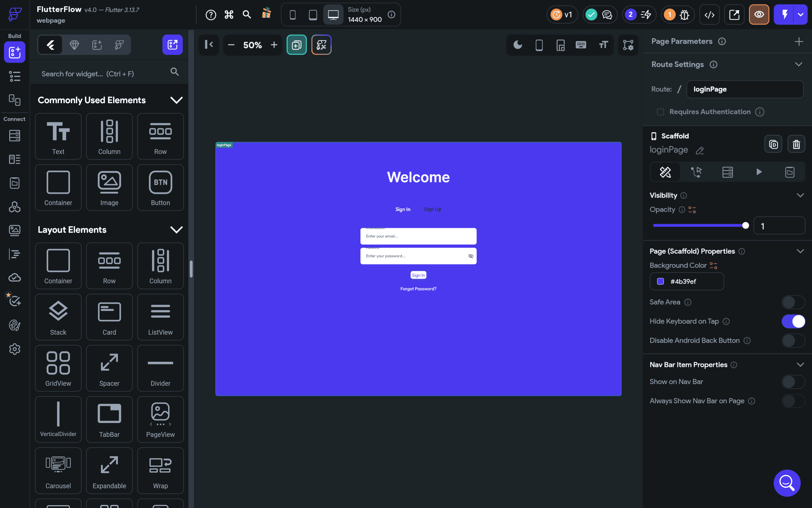Viewport: 812px width, 508px height.
Task: Open the animations play tab
Action: (x=759, y=172)
